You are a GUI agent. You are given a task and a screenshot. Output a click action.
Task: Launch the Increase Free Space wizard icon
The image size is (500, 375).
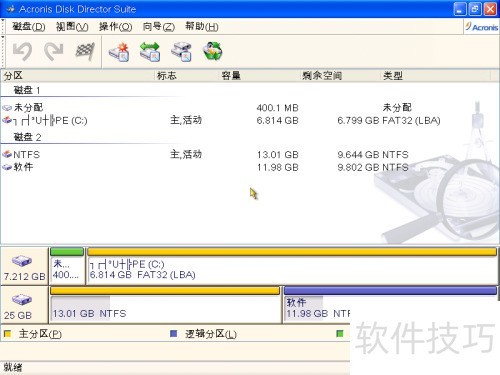click(150, 52)
